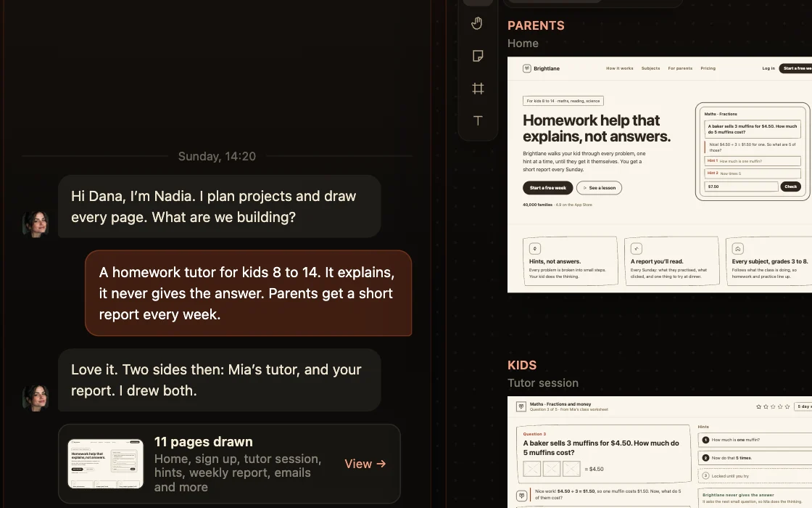Click the '40,000 families' text

(x=537, y=205)
